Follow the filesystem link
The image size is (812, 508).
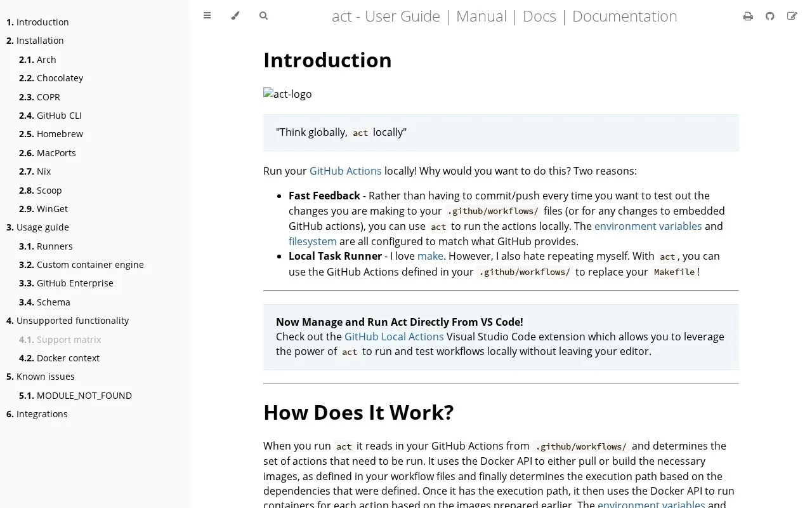pos(313,241)
